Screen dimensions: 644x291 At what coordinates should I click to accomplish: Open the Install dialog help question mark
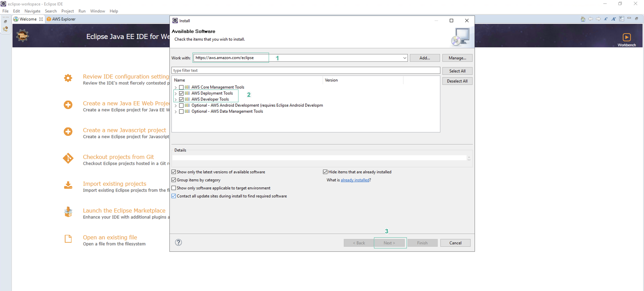(178, 242)
